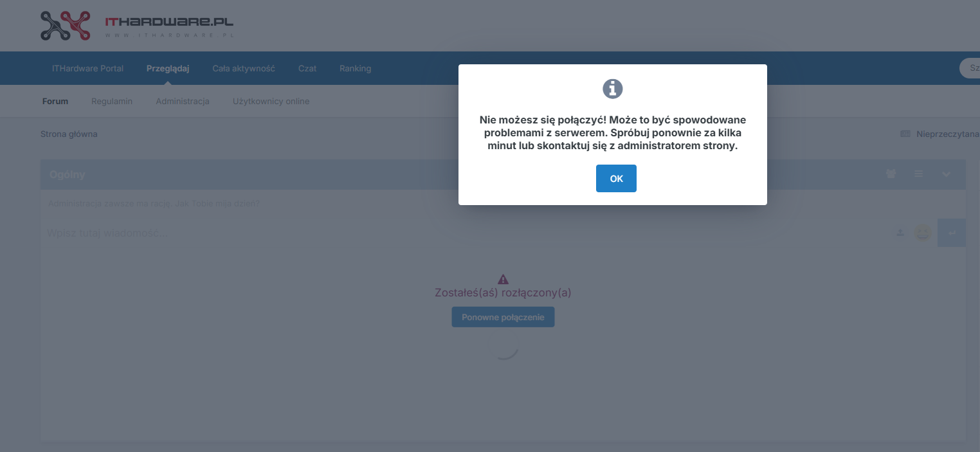980x452 pixels.
Task: Select the Forum sub-tab
Action: 55,101
